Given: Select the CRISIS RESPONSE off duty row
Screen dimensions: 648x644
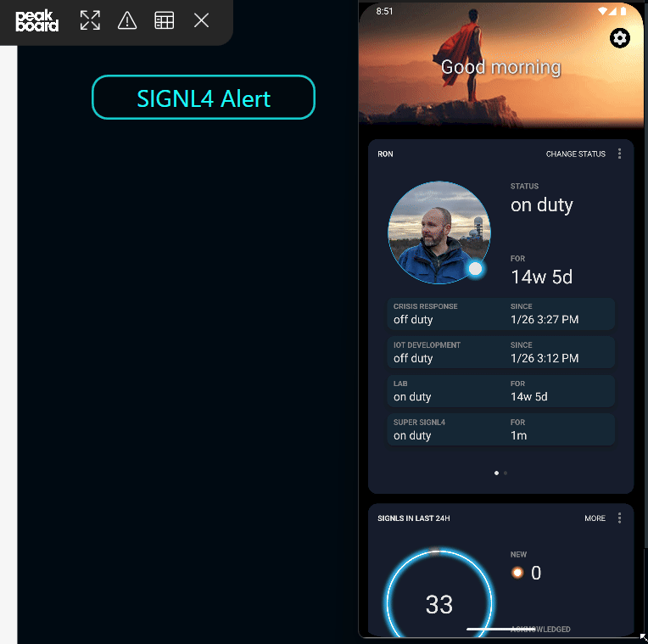Looking at the screenshot, I should (x=500, y=314).
